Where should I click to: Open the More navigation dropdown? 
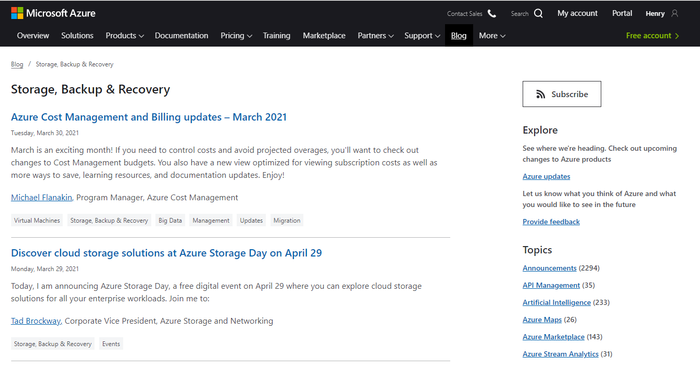pyautogui.click(x=492, y=36)
